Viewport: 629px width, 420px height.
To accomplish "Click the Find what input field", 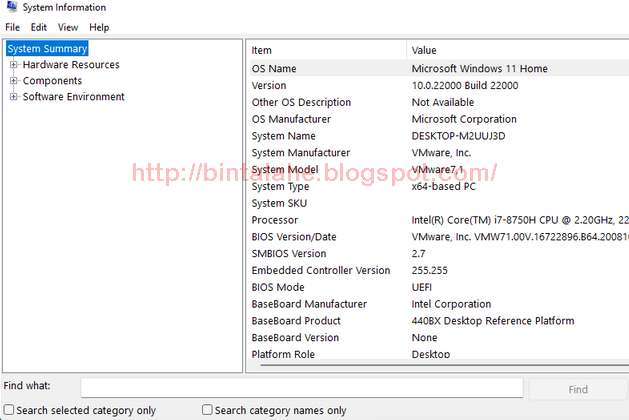I will (x=302, y=388).
